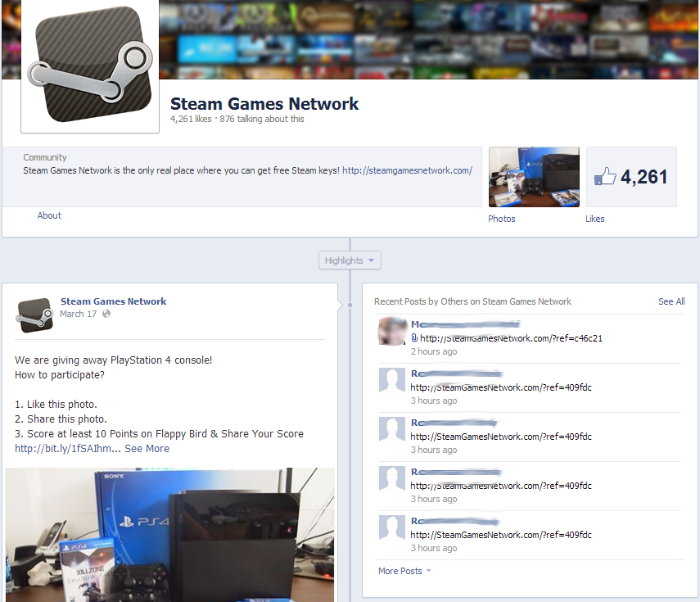Click the large 4,261 count in Likes box
Viewport: 700px width, 602px height.
644,177
